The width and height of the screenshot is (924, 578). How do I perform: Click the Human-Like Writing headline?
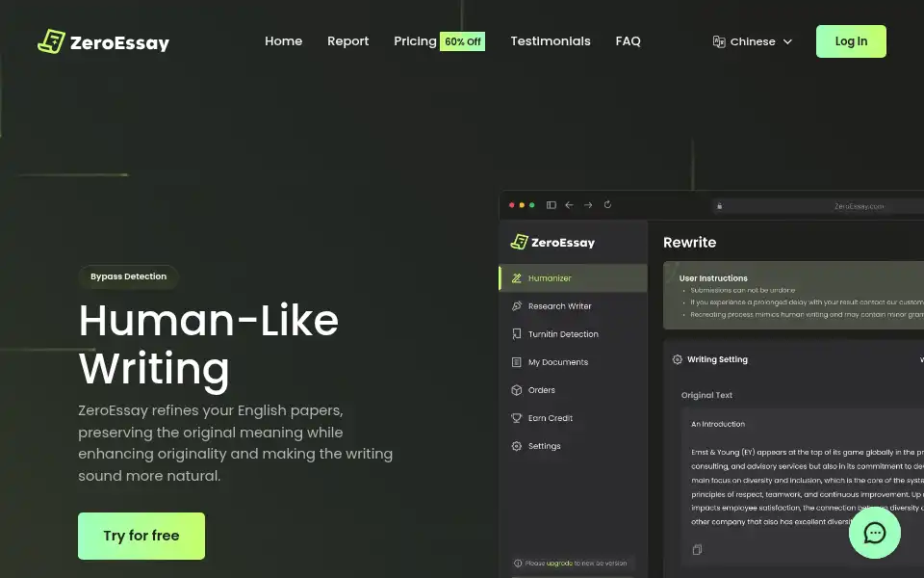tap(209, 345)
